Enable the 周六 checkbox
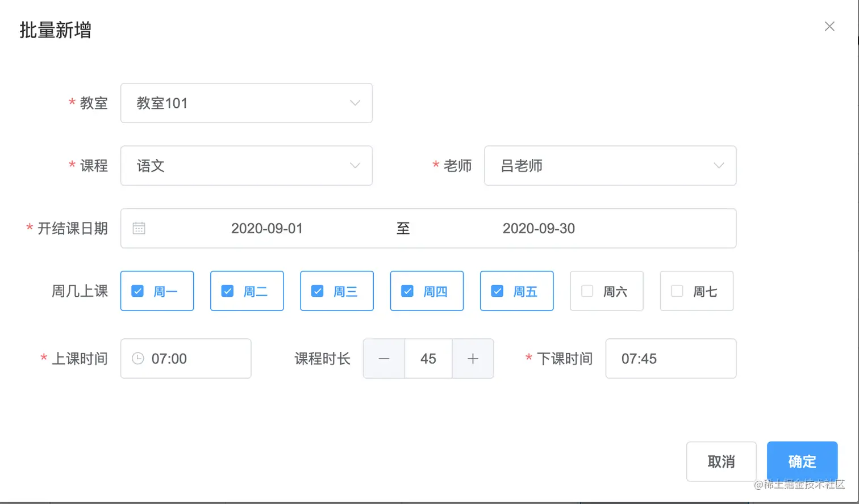Image resolution: width=859 pixels, height=504 pixels. point(586,291)
